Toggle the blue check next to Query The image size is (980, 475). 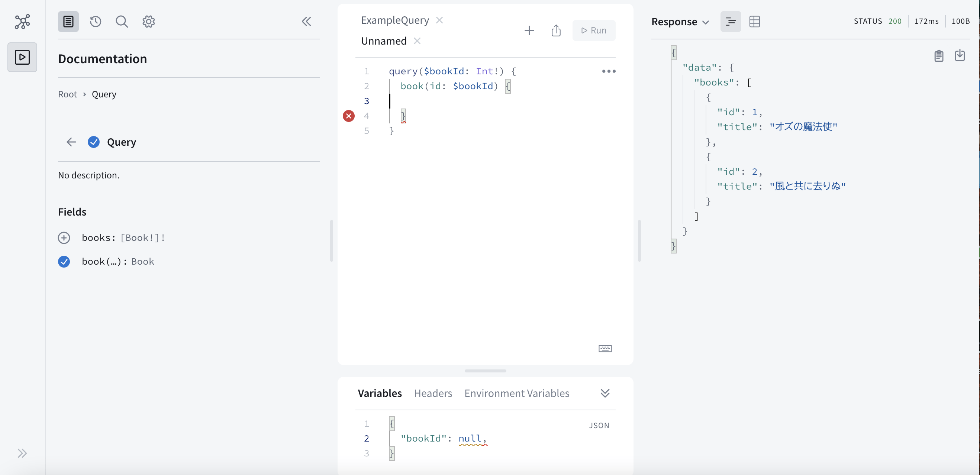[x=94, y=142]
